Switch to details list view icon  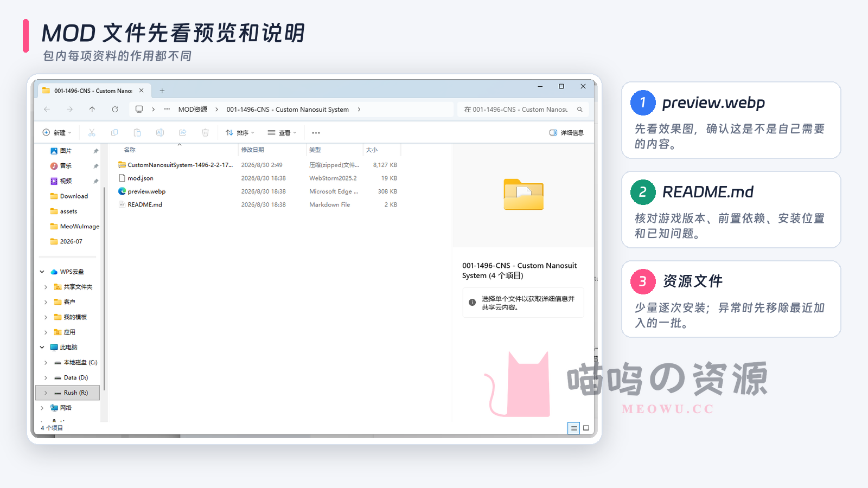pos(573,428)
